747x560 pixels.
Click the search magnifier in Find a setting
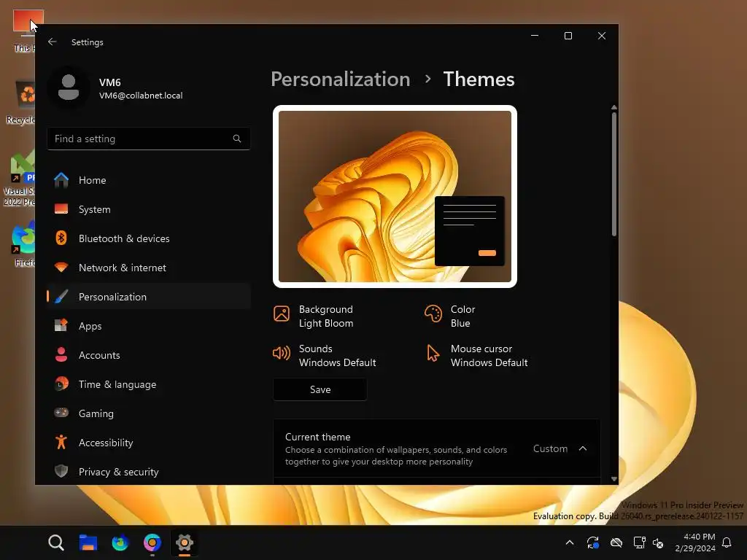[237, 139]
